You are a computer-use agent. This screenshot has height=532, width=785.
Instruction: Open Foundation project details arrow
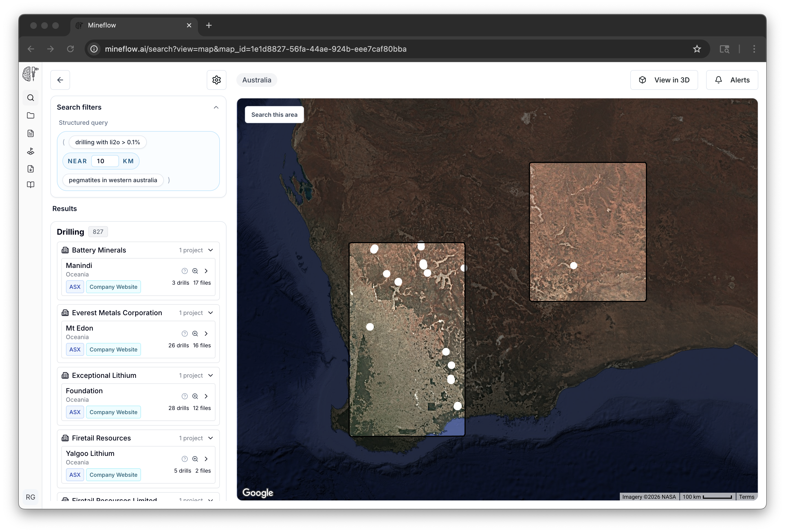206,396
